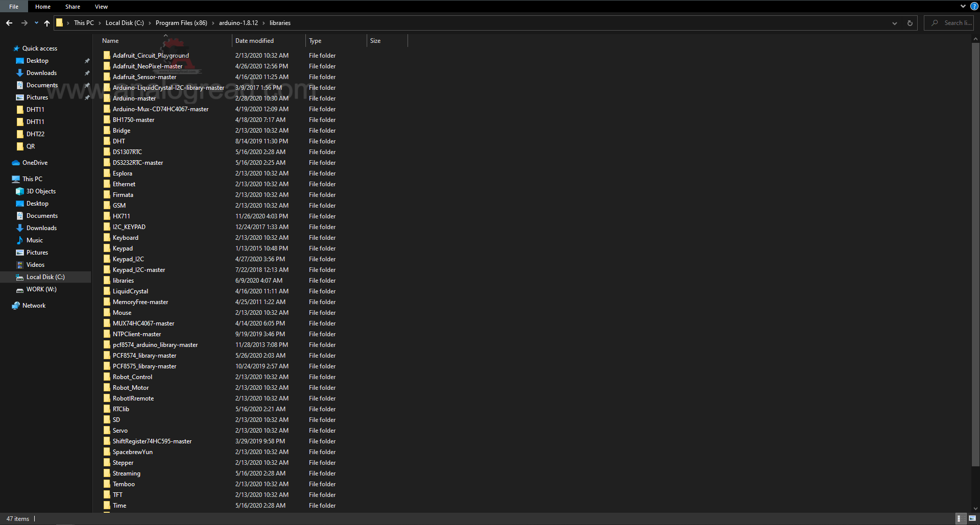
Task: Click Local Disk (C:) breadcrumb segment
Action: point(125,23)
